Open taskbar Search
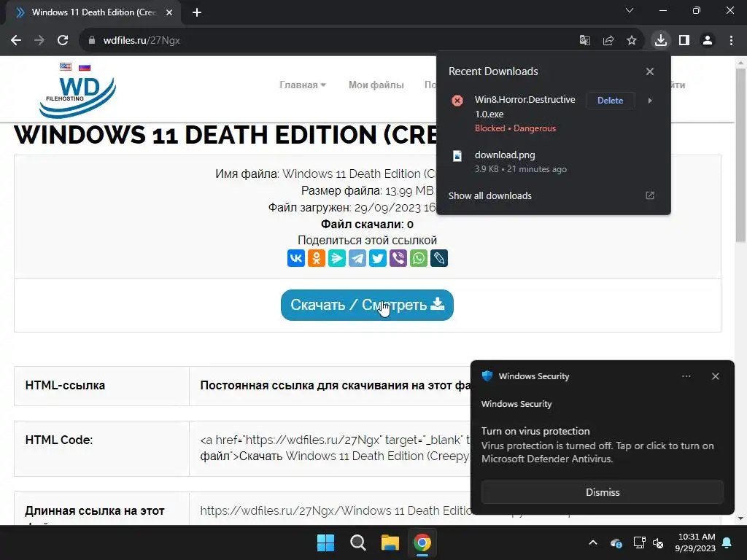 tap(357, 542)
